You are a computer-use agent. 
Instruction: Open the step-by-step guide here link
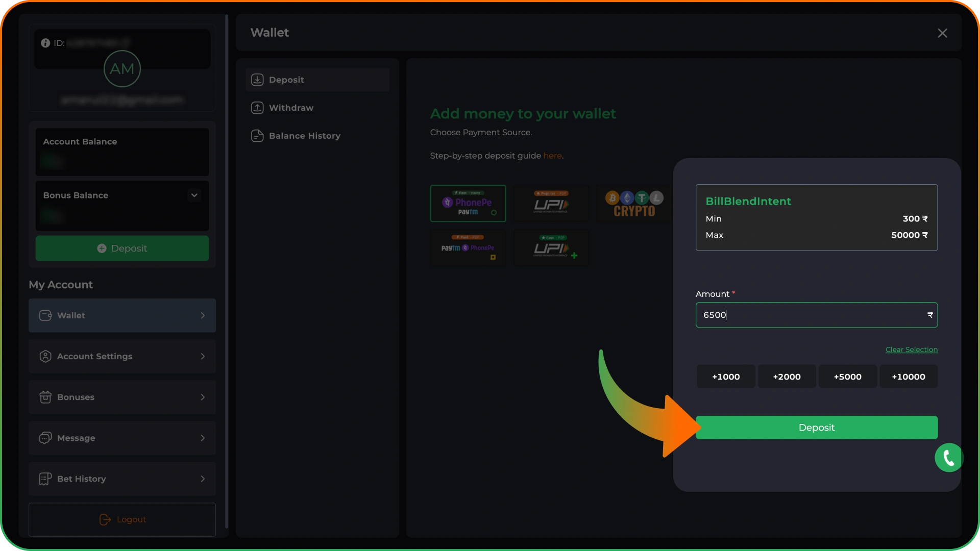pos(552,156)
